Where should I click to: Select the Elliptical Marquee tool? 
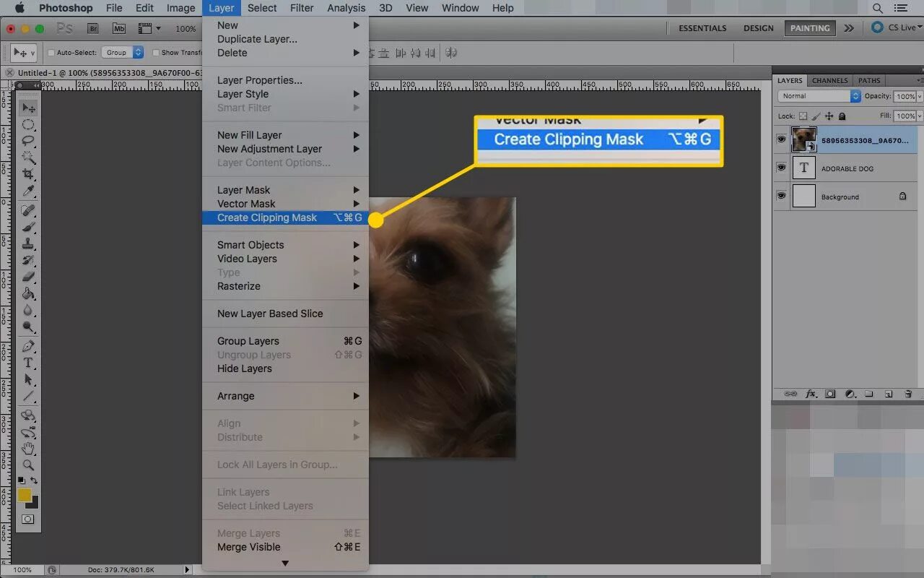(28, 124)
